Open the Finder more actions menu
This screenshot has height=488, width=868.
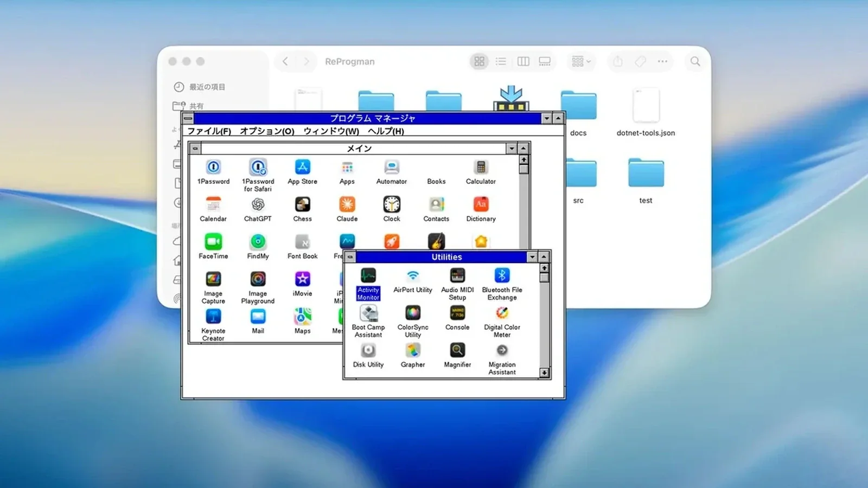662,61
